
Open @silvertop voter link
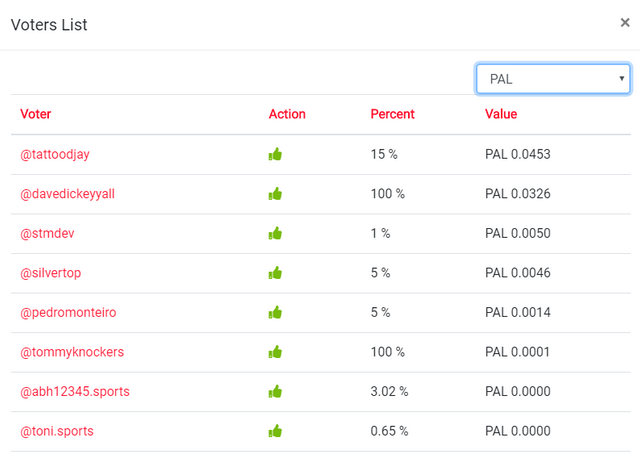[51, 273]
